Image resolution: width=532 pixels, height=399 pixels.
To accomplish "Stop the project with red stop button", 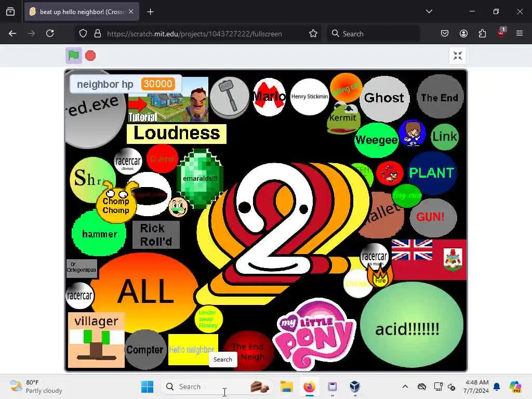I will [90, 56].
